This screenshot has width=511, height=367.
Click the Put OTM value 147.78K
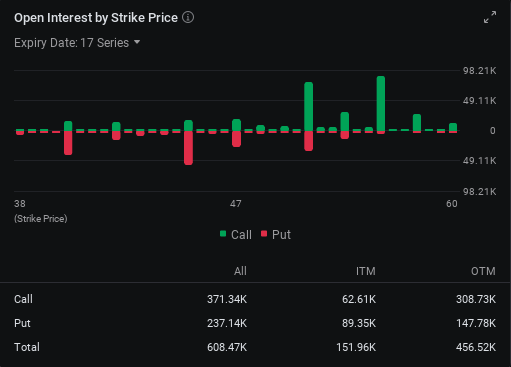(x=476, y=323)
